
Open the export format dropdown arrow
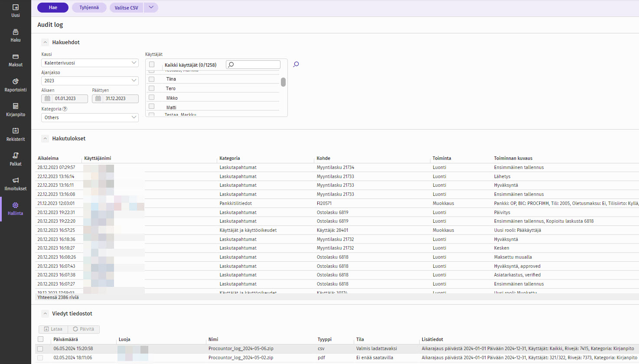point(151,7)
